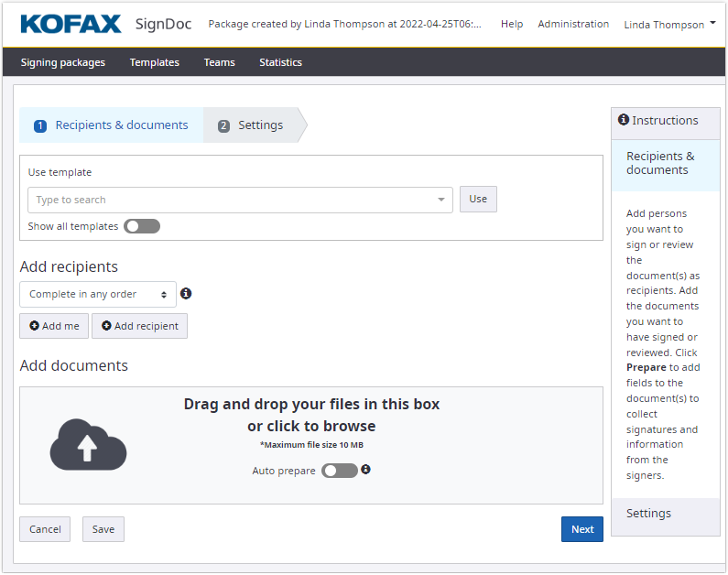The height and width of the screenshot is (575, 728).
Task: Click the Next button
Action: click(x=581, y=529)
